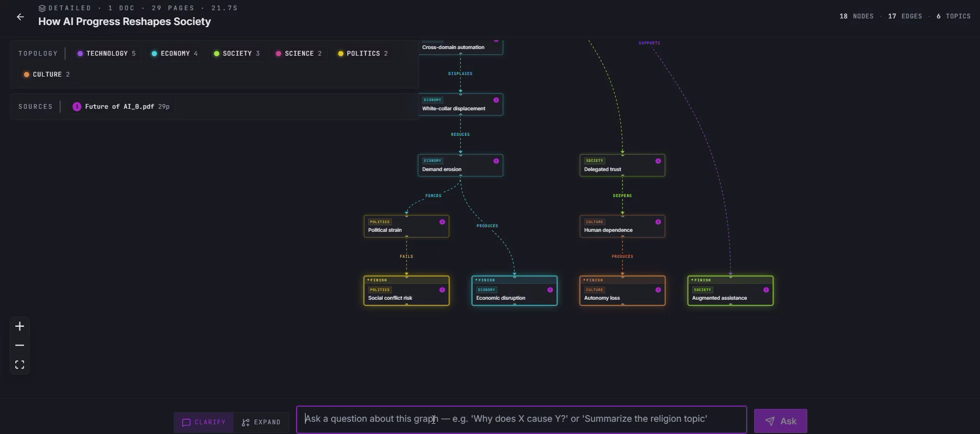Select the Political strain node

pyautogui.click(x=406, y=226)
